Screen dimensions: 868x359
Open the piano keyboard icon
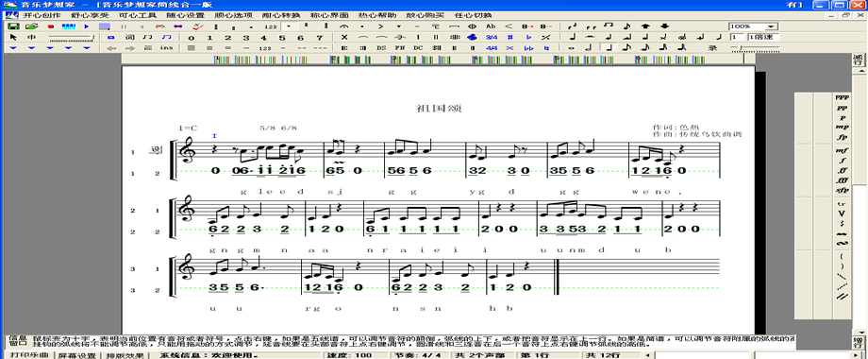[x=69, y=26]
